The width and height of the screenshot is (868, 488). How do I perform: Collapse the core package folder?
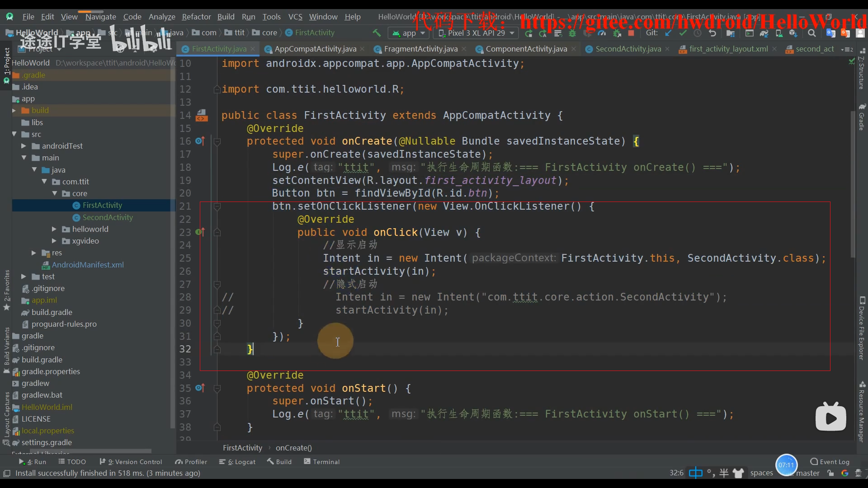coord(55,193)
